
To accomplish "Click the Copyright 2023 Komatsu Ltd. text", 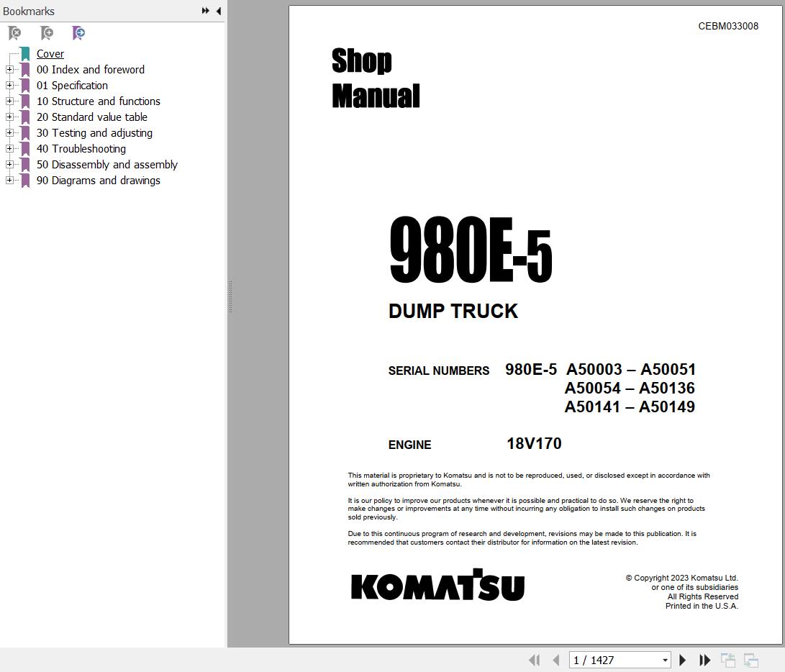I will 682,578.
